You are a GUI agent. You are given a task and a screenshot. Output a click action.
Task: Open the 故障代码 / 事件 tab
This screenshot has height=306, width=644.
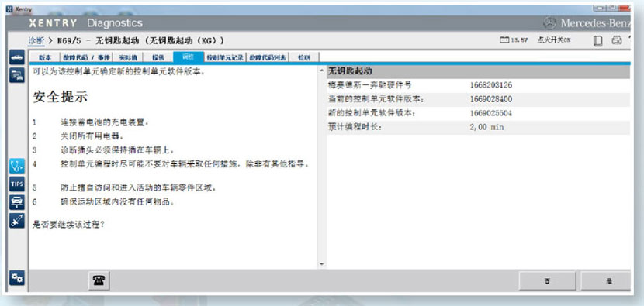tap(86, 58)
